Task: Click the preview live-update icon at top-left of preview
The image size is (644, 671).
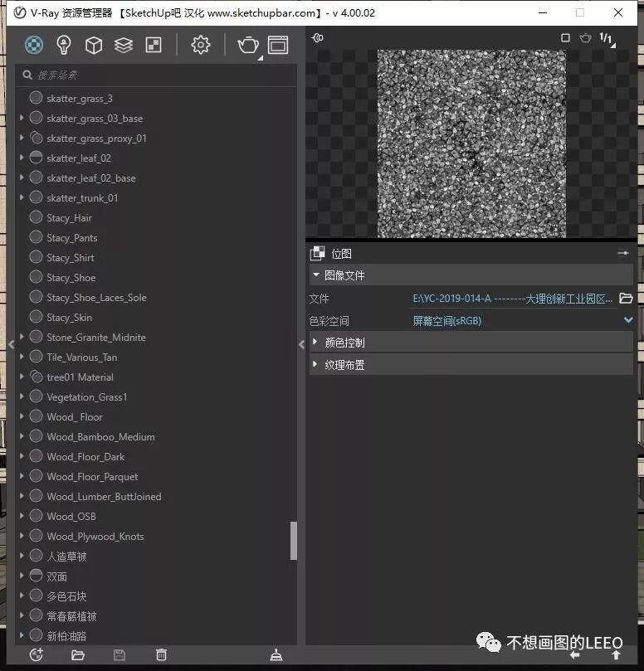Action: (x=318, y=37)
